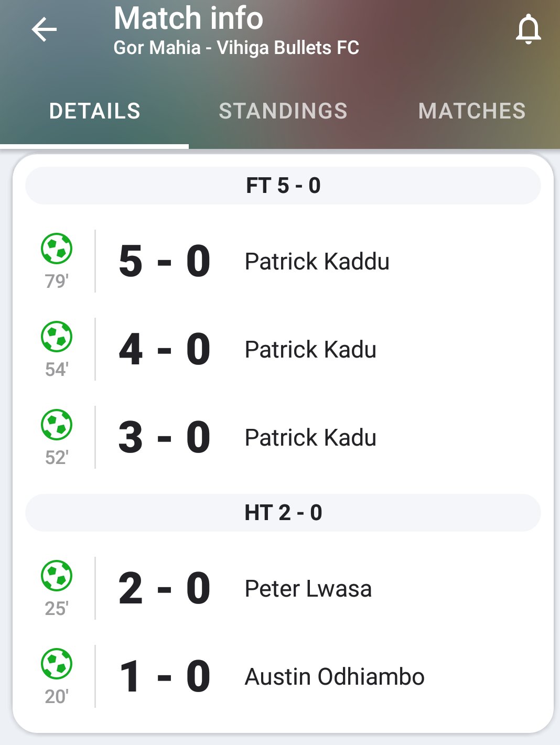Tap the goal ball icon at 79'
This screenshot has width=560, height=745.
pyautogui.click(x=57, y=249)
